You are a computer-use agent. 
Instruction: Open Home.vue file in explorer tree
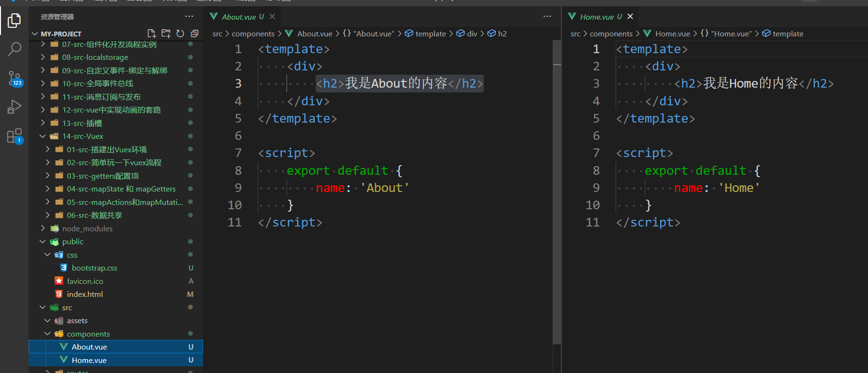pos(116,360)
